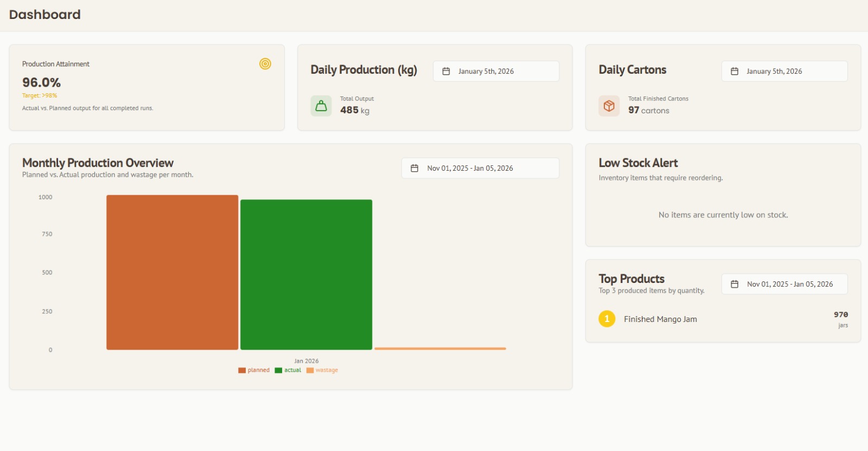Screen dimensions: 868x451
Task: Click the dark orange planned bar
Action: [x=172, y=272]
